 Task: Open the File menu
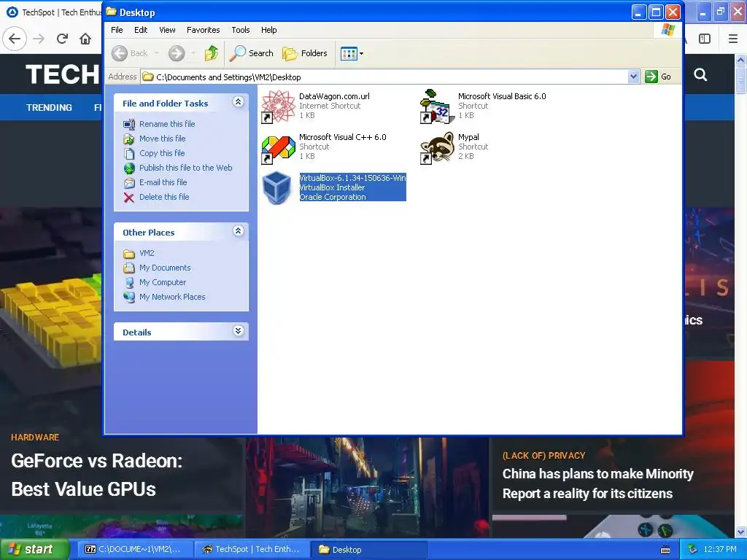117,30
